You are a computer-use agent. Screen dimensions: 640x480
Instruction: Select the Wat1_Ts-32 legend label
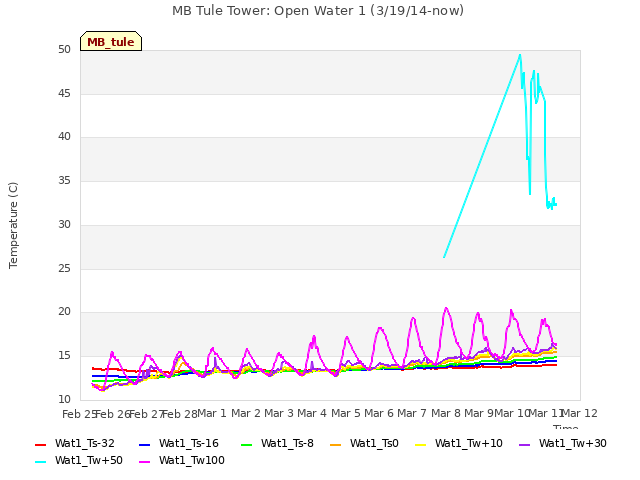coord(85,444)
